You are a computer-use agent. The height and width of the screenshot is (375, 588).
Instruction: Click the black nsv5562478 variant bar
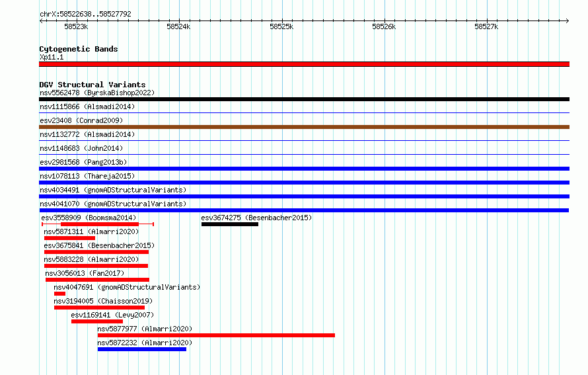coord(304,99)
